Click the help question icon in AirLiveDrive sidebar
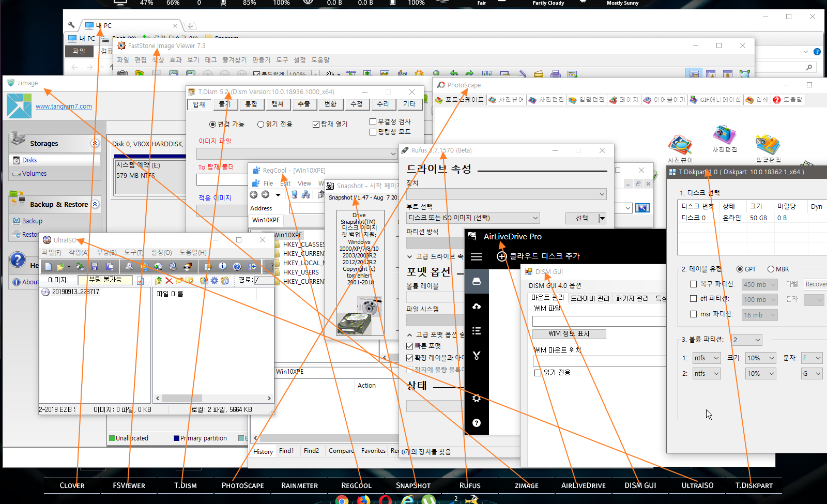 tap(477, 423)
